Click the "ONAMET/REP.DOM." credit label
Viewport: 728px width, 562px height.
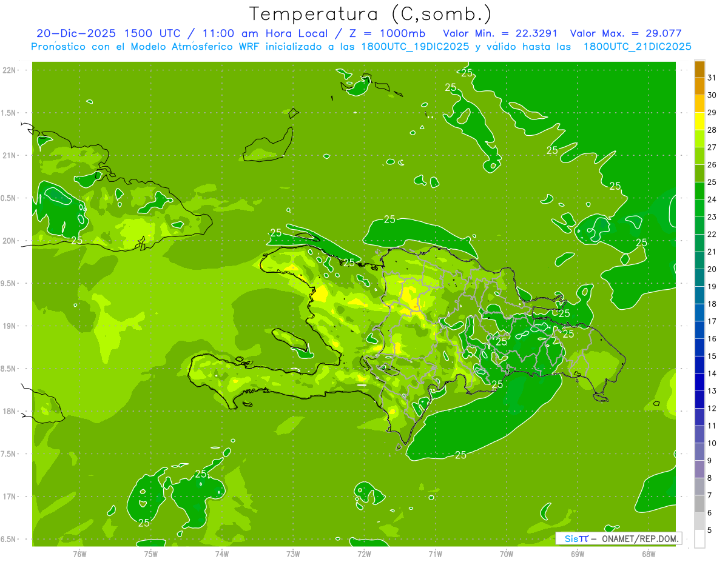[640, 538]
